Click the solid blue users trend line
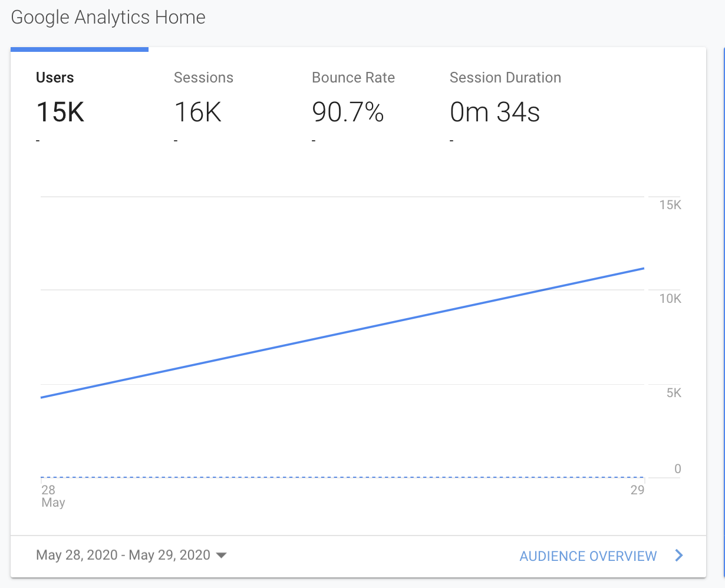Screen dimensions: 725x588 (342, 333)
